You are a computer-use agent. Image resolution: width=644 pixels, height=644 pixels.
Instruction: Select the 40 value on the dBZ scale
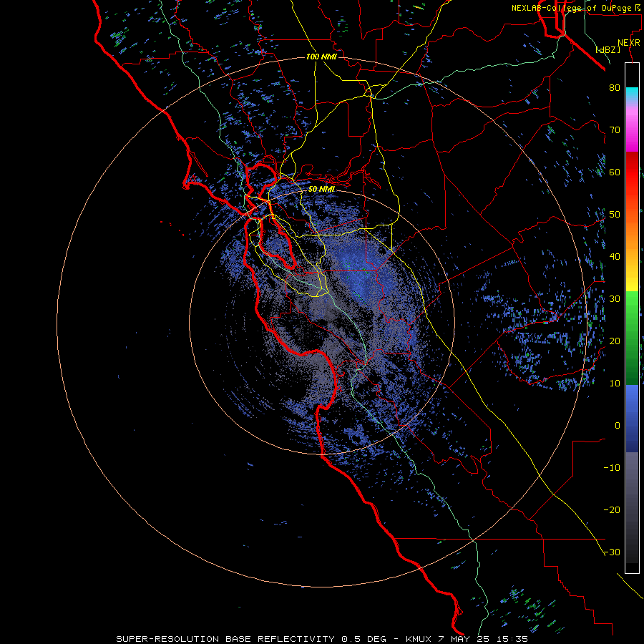pos(615,257)
